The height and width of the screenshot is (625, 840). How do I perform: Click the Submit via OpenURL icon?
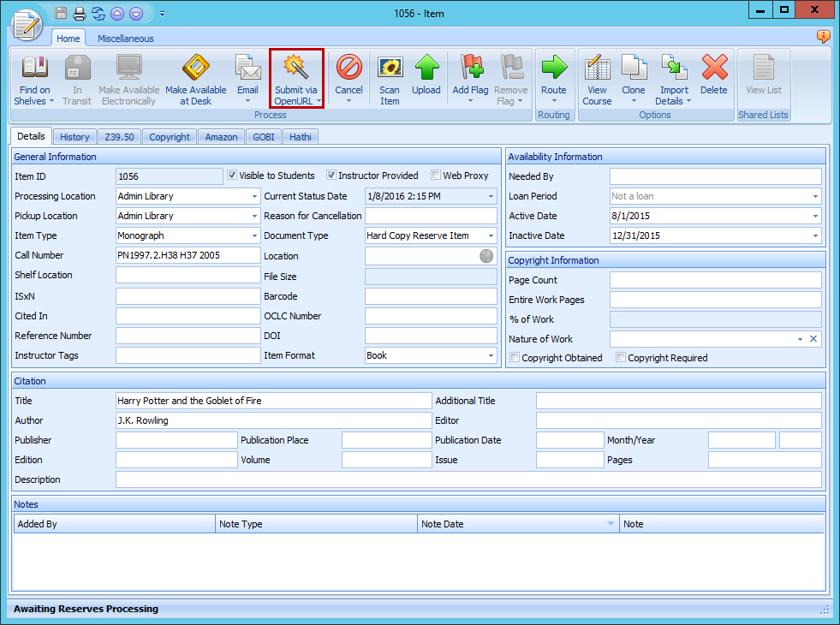[x=296, y=68]
